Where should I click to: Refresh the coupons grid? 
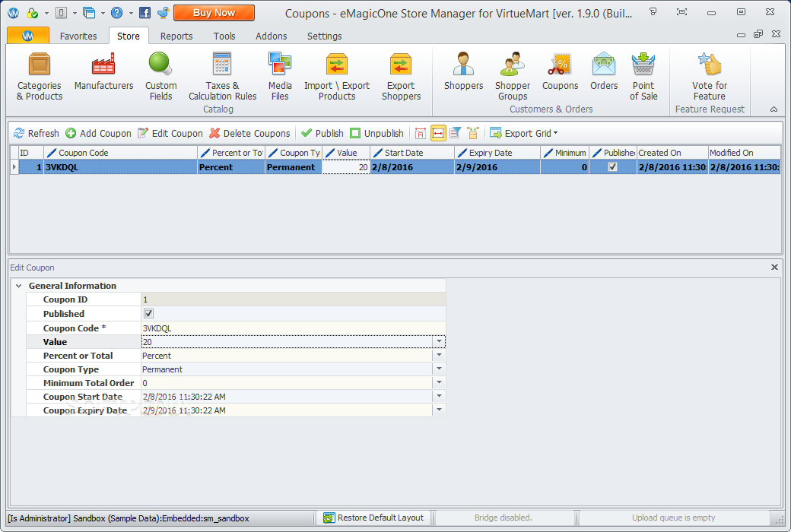37,133
